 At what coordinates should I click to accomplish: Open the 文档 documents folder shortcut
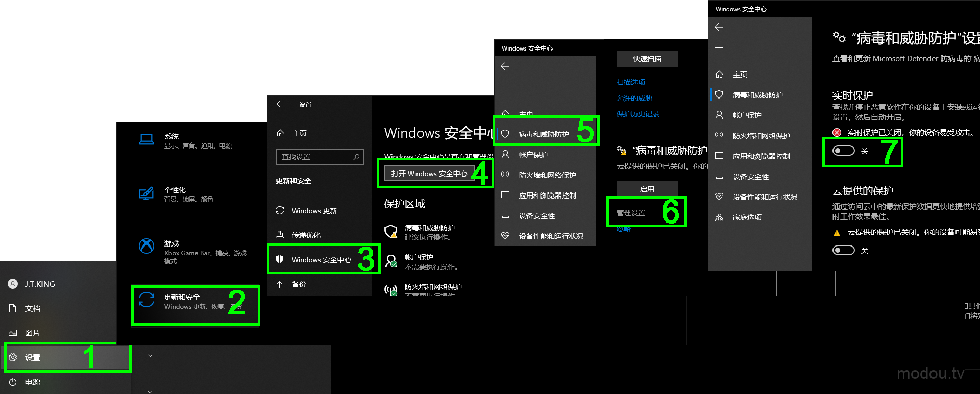pyautogui.click(x=32, y=308)
